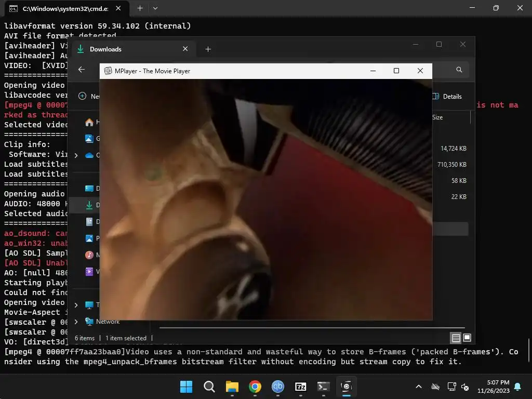Switch Explorer to large thumbnails view
This screenshot has width=532, height=399.
pyautogui.click(x=467, y=338)
